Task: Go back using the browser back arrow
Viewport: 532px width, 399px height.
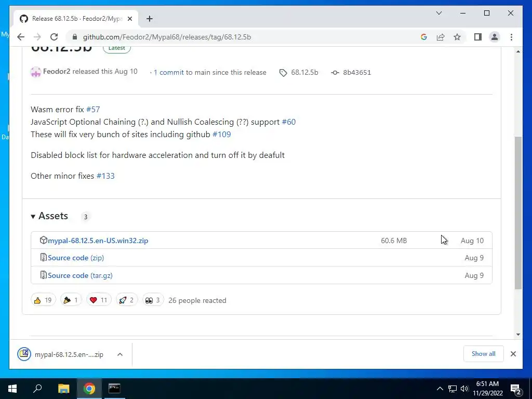Action: click(x=21, y=37)
